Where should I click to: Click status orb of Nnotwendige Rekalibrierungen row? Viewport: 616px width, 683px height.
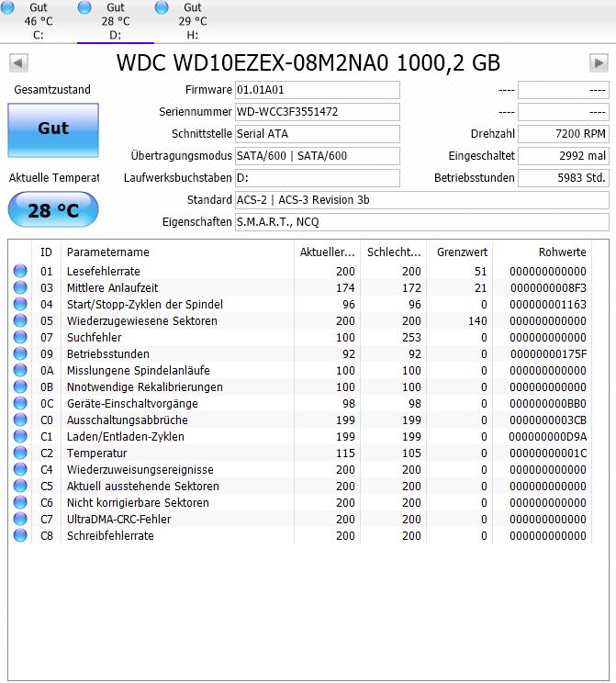point(20,386)
